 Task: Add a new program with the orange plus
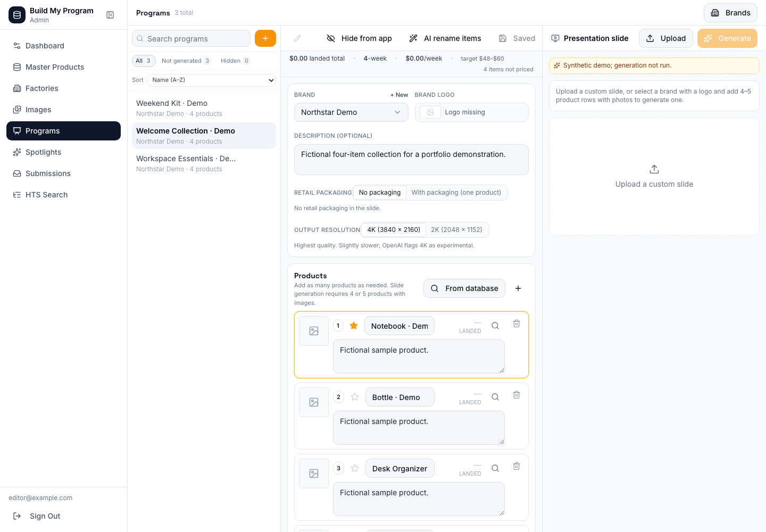pos(265,38)
